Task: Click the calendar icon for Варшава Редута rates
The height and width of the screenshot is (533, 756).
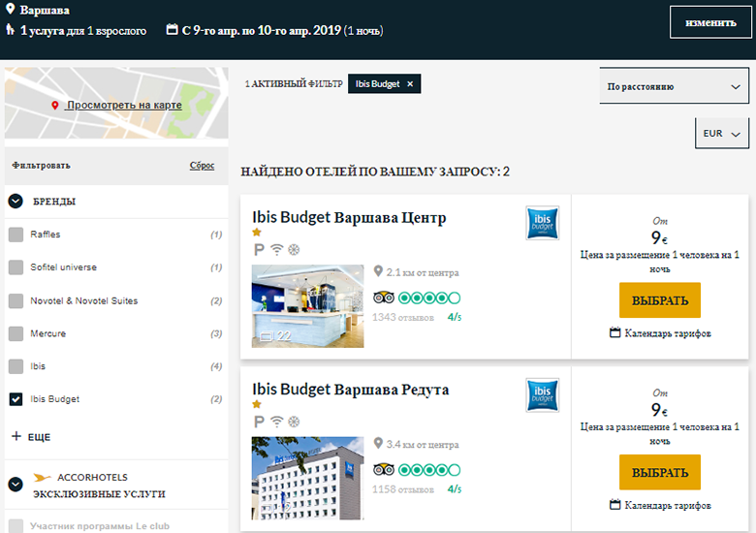Action: coord(614,505)
